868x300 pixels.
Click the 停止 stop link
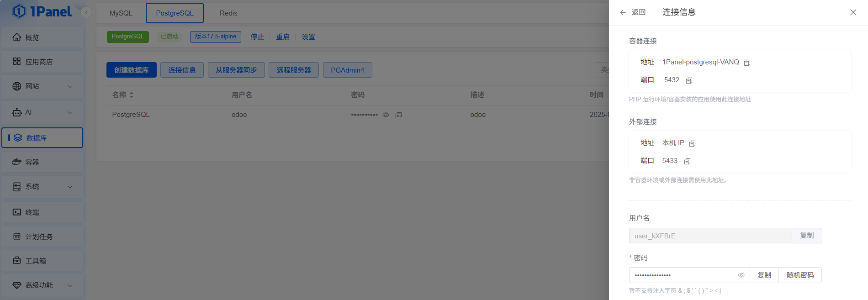(x=257, y=37)
